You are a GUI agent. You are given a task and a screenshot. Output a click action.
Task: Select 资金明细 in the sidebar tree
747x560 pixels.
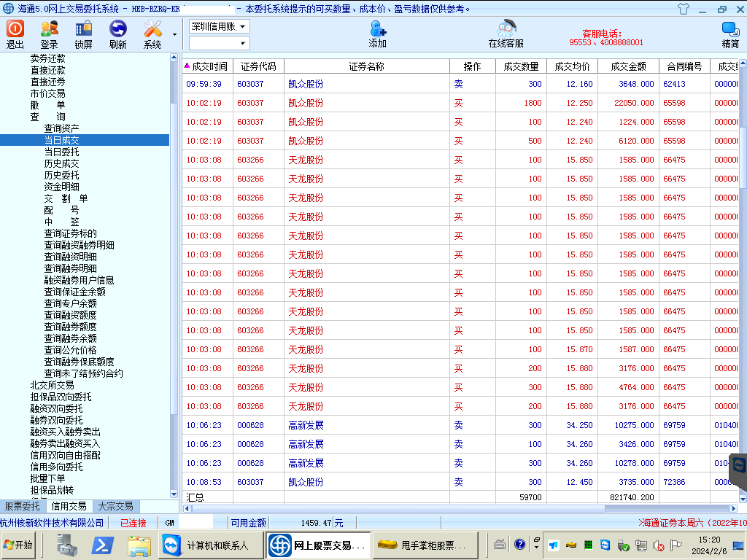tap(62, 187)
